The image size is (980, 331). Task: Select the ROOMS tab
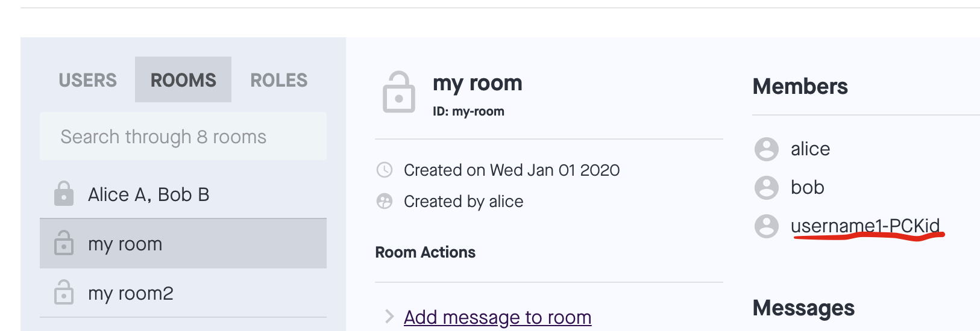[x=183, y=80]
